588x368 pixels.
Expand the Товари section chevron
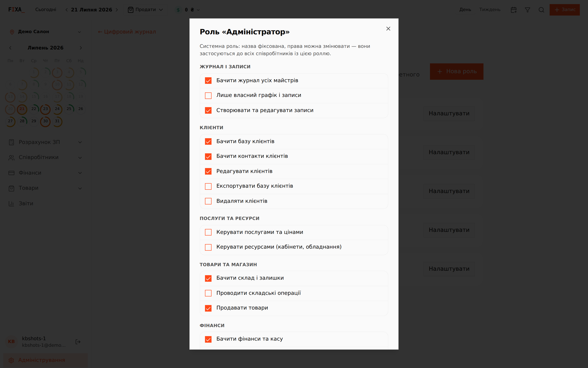tap(80, 188)
